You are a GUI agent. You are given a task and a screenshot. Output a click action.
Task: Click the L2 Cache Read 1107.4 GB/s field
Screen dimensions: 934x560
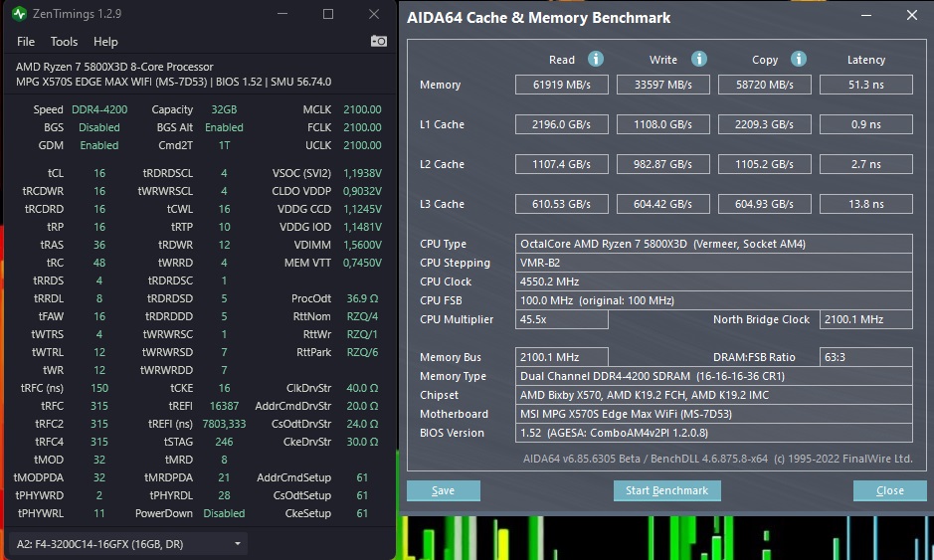click(x=562, y=164)
